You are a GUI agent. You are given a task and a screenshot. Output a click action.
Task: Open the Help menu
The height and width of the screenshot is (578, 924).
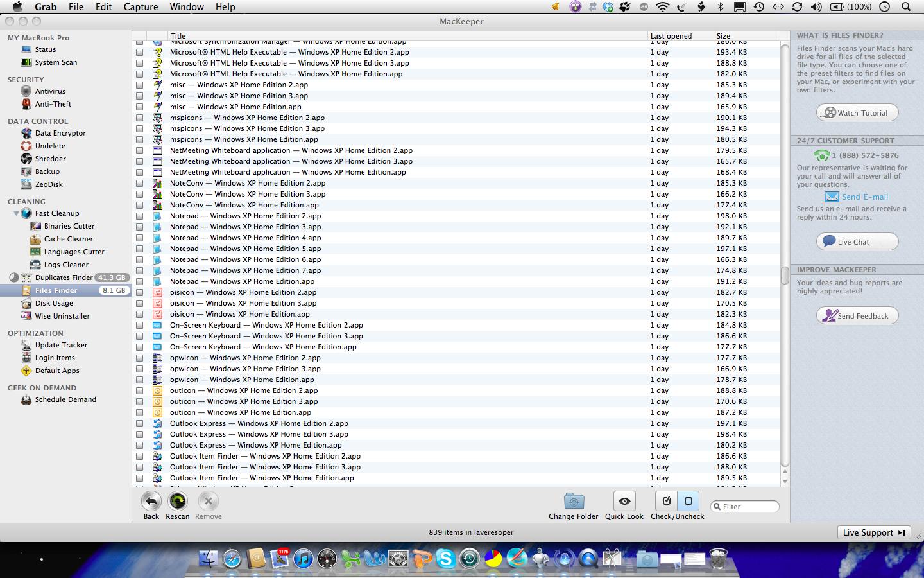tap(225, 7)
